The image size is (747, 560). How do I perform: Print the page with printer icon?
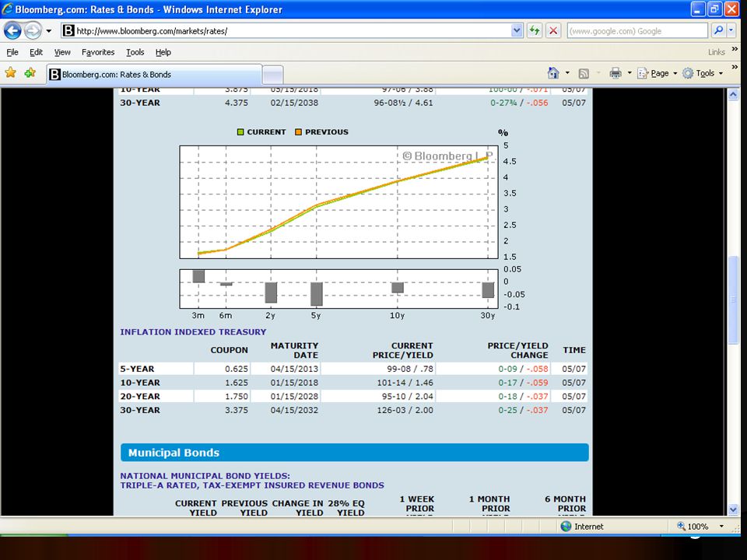pos(615,73)
